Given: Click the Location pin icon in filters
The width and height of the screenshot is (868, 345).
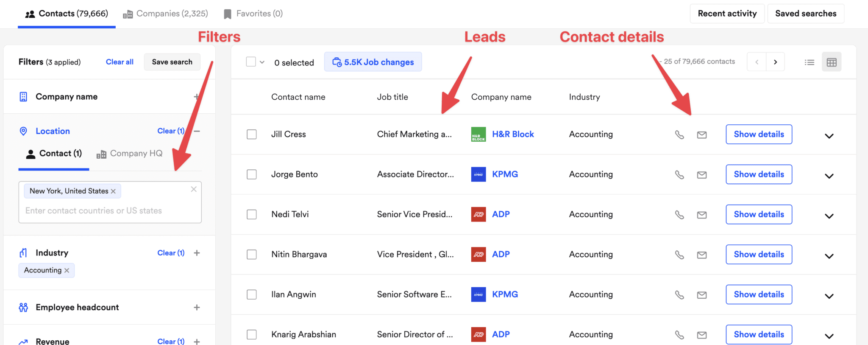Looking at the screenshot, I should click(23, 131).
